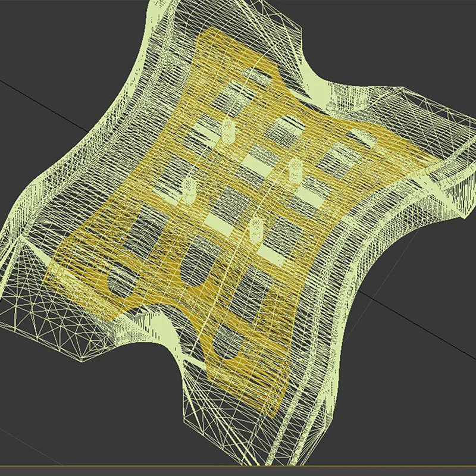Image resolution: width=476 pixels, height=476 pixels.
Task: Pick the leftmost small bulb-shaped object
Action: coord(189,190)
